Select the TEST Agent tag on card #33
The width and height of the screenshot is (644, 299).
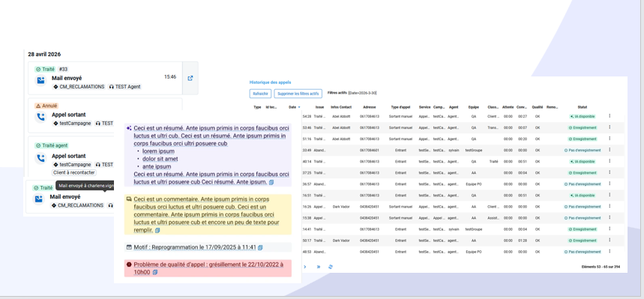[x=125, y=87]
